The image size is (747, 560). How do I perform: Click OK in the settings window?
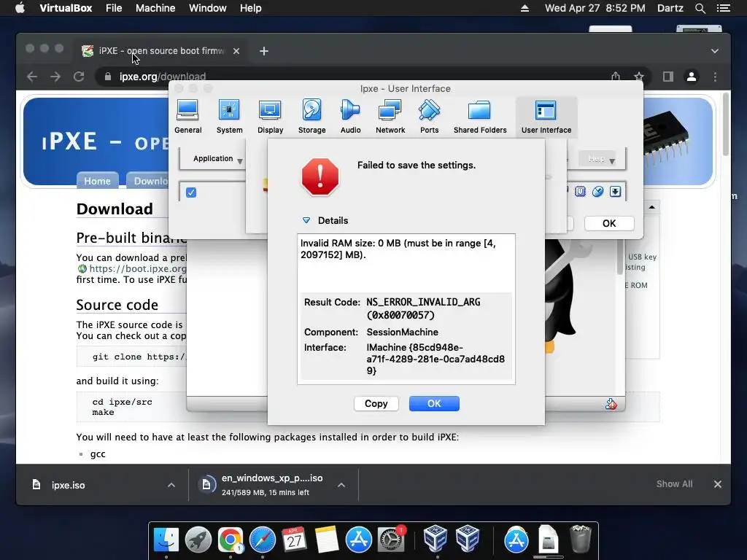pyautogui.click(x=609, y=223)
